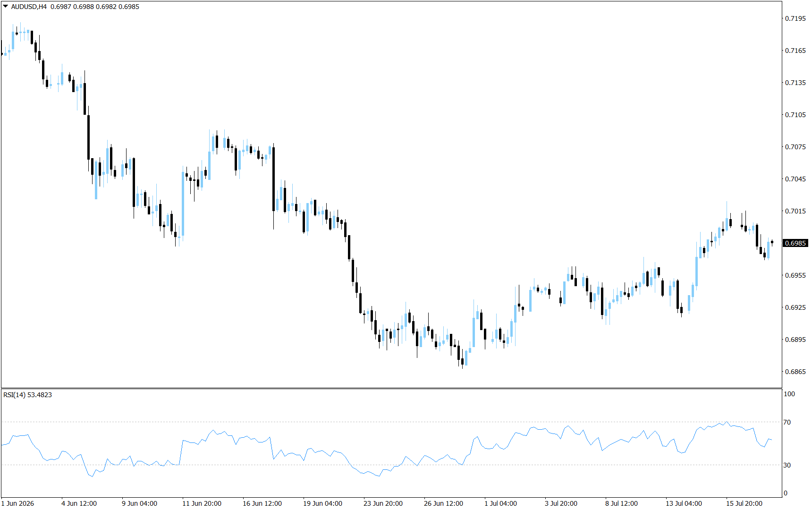Select the 23 Jun 20:00 time label
Viewport: 812px width, 510px height.
pos(383,503)
